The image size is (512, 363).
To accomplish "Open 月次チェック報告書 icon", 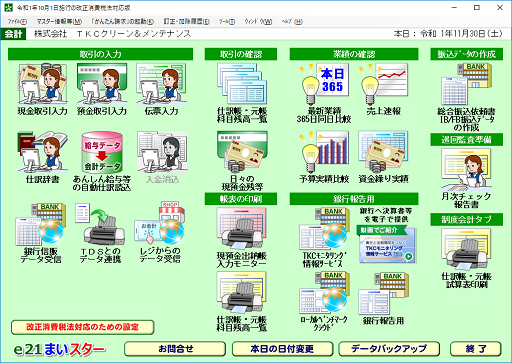I will pyautogui.click(x=466, y=178).
